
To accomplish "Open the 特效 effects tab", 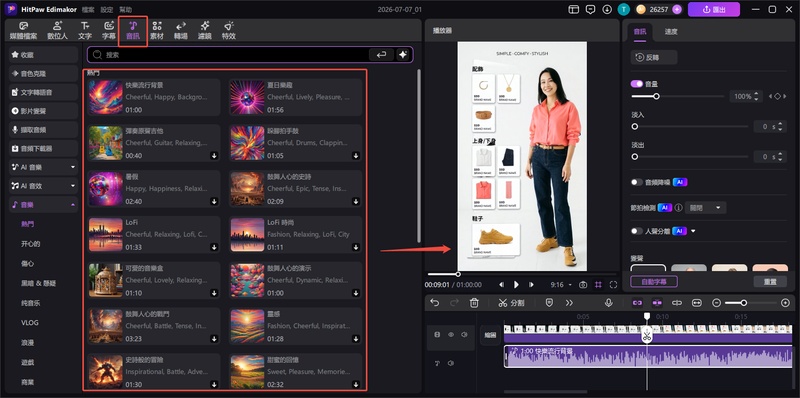I will coord(229,31).
